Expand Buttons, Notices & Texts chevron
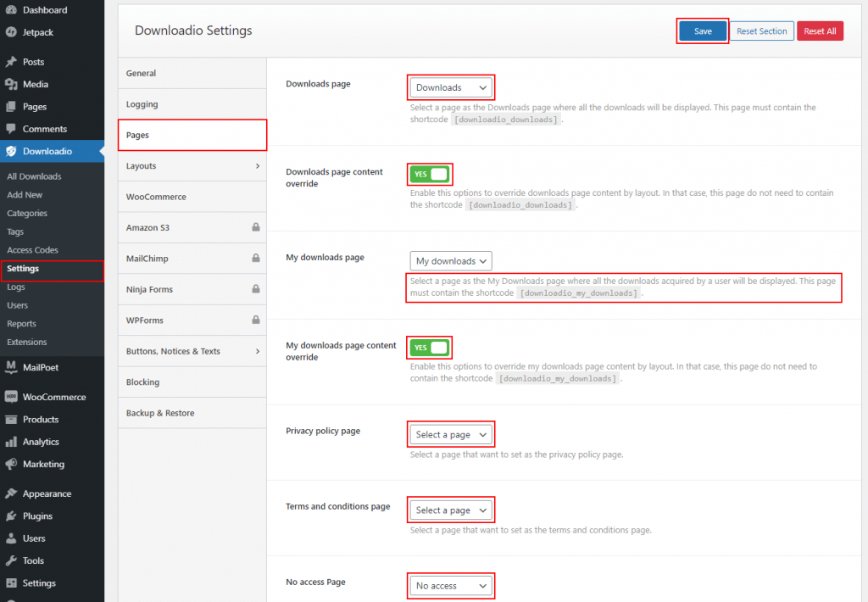Viewport: 868px width, 602px height. pos(258,351)
